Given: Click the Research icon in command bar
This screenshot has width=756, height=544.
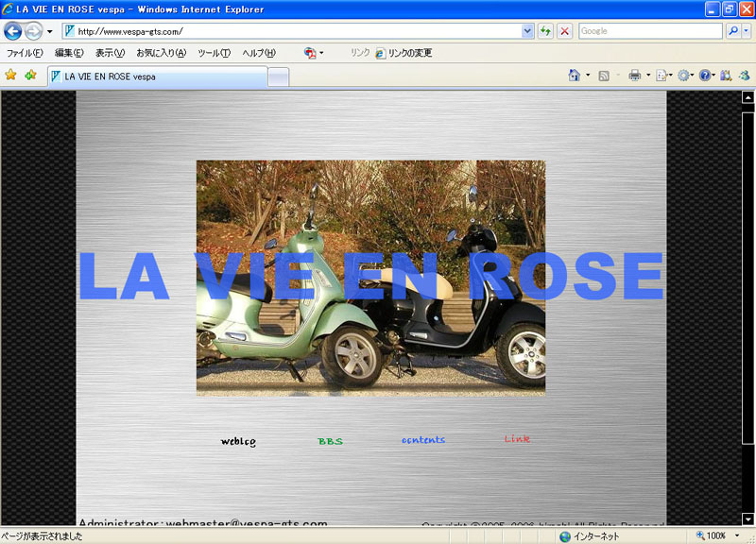Looking at the screenshot, I should click(726, 76).
